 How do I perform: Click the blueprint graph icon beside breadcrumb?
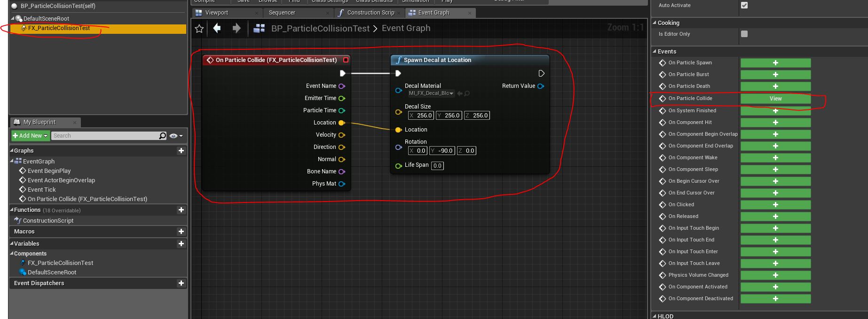[259, 28]
